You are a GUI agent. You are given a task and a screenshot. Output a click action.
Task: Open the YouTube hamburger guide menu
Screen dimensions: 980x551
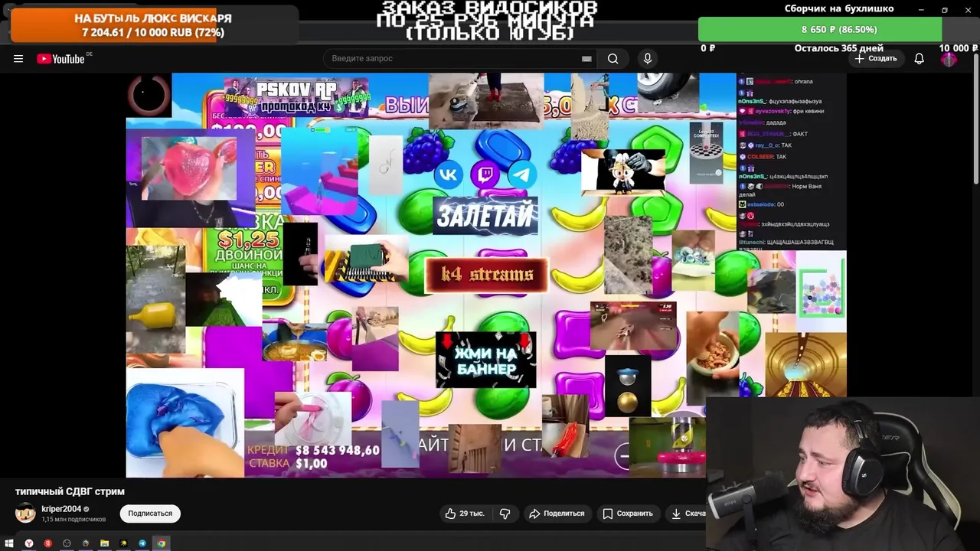tap(18, 59)
